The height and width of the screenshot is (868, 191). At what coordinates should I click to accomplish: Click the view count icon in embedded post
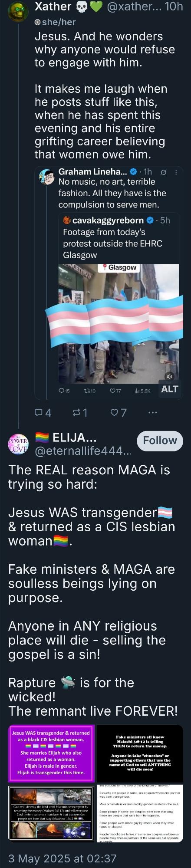click(x=137, y=391)
